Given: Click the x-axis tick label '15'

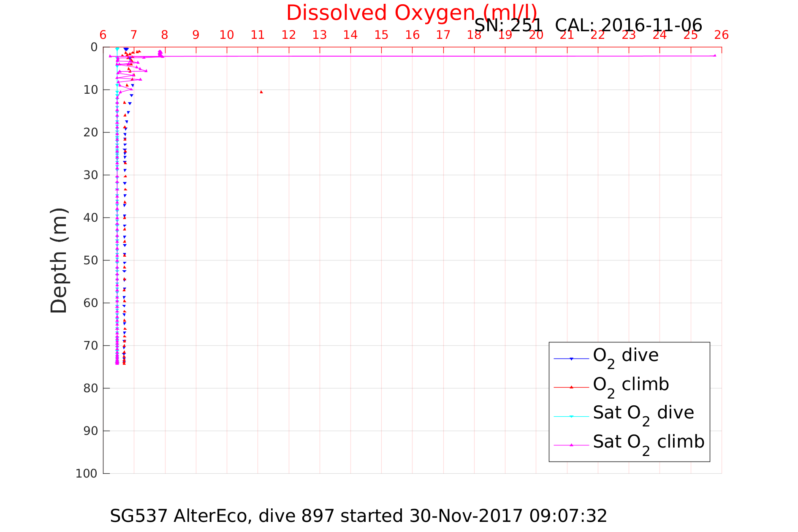Looking at the screenshot, I should pyautogui.click(x=381, y=35).
